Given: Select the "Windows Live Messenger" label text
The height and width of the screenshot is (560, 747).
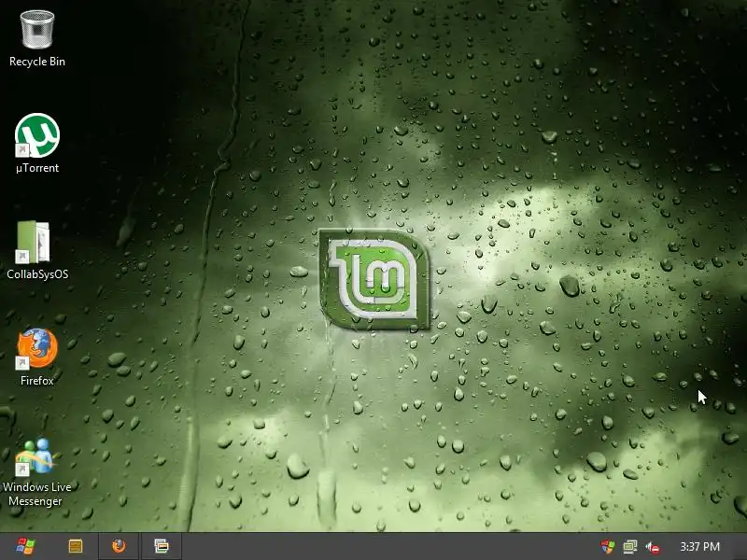Looking at the screenshot, I should click(x=36, y=494).
